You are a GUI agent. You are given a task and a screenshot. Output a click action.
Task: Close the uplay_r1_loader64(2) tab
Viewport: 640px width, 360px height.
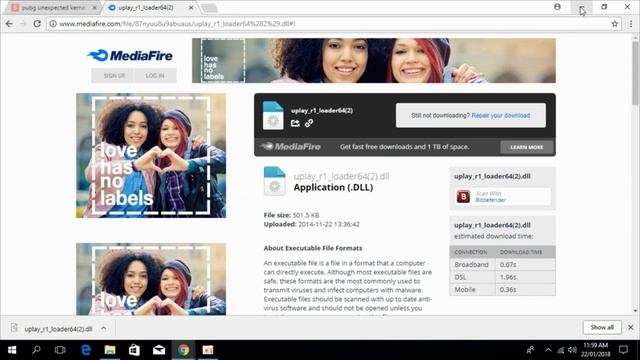(191, 8)
